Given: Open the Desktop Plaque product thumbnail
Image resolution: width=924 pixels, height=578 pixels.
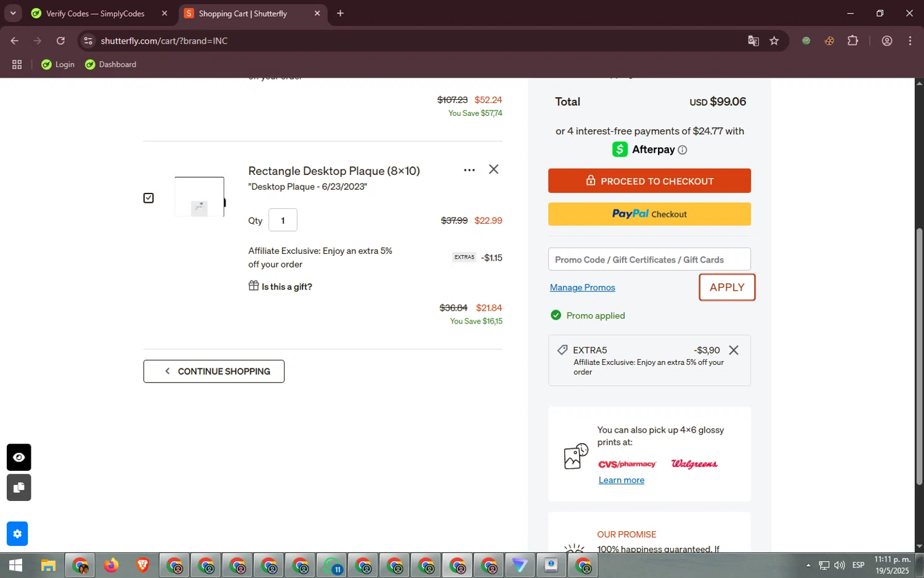Looking at the screenshot, I should [x=200, y=197].
